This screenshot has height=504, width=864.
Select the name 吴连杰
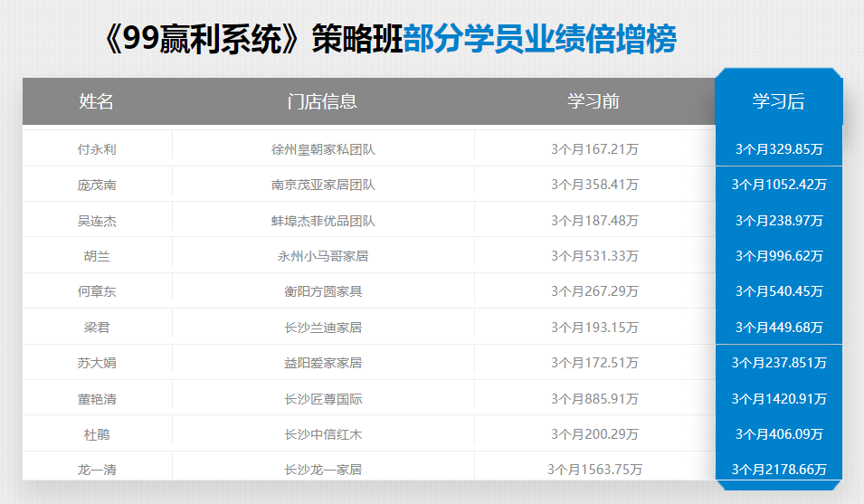click(x=97, y=221)
